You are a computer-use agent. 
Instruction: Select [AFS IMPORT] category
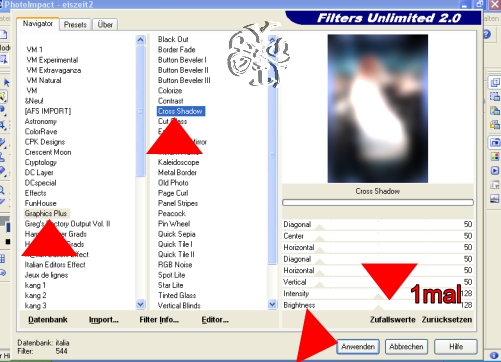[48, 111]
